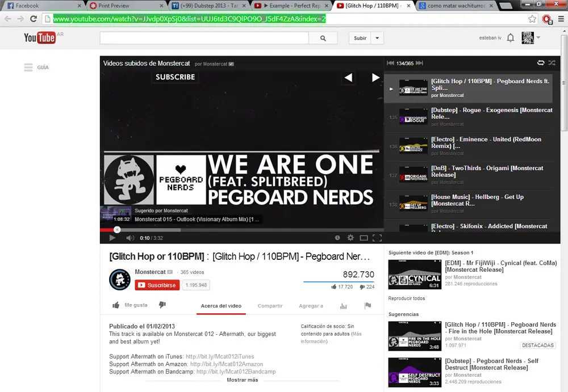
Task: Click SUBSCRIBE overlay in video
Action: coord(176,77)
